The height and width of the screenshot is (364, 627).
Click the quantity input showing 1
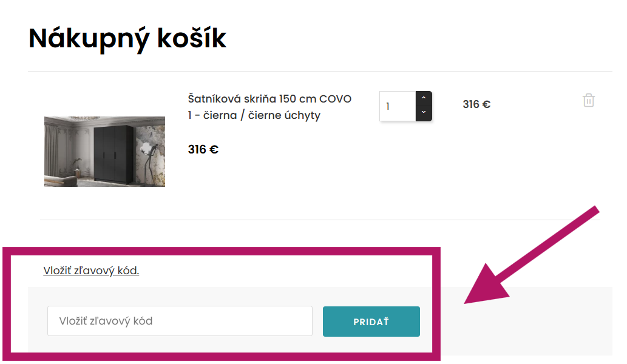pyautogui.click(x=398, y=106)
